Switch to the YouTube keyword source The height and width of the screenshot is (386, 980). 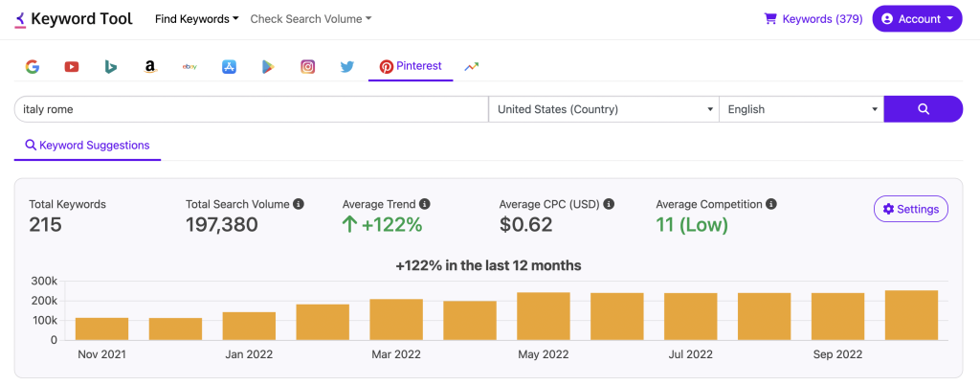click(71, 66)
